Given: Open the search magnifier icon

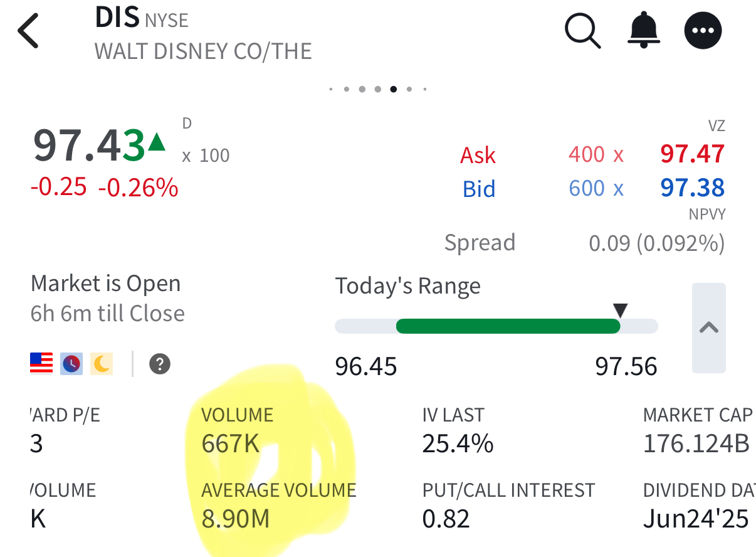Looking at the screenshot, I should coord(582,31).
